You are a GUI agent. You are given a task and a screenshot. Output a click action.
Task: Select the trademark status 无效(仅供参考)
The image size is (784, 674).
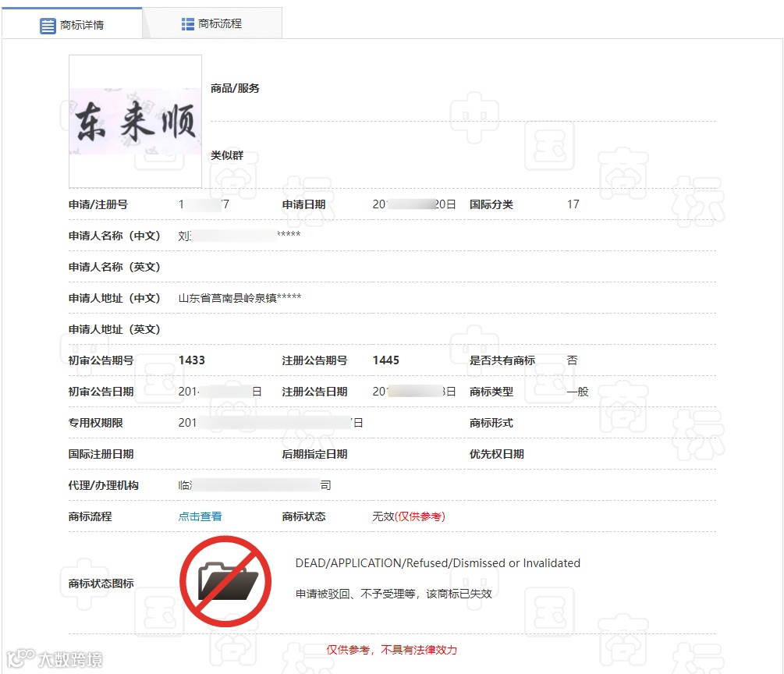409,516
